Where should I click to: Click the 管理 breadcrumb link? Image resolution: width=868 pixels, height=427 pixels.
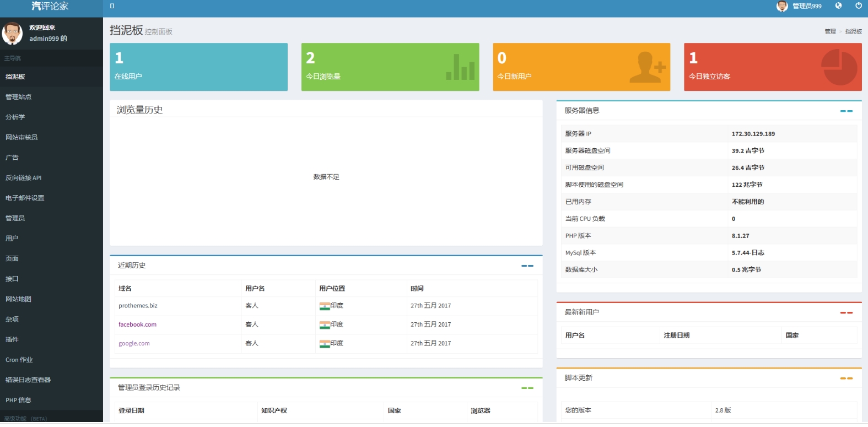pos(830,31)
